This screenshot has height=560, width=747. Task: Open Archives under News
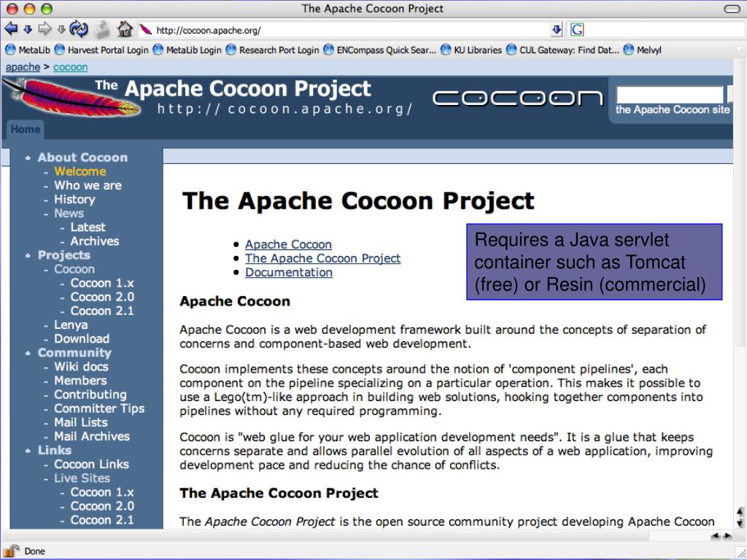click(95, 241)
